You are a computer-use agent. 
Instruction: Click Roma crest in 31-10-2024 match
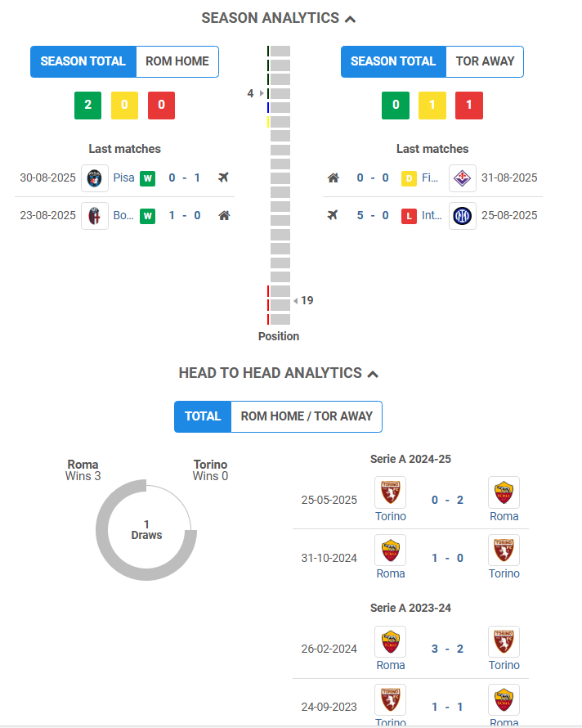[391, 550]
